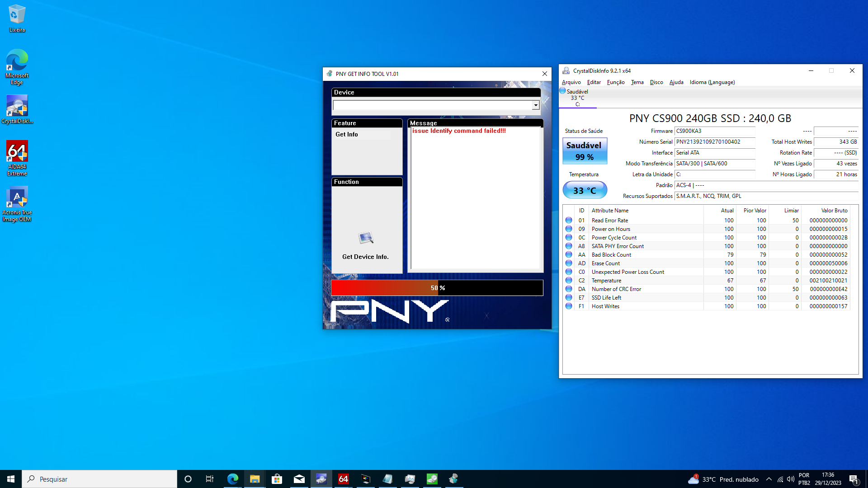Select Get Info in the Feature list
This screenshot has height=488, width=868.
[347, 135]
